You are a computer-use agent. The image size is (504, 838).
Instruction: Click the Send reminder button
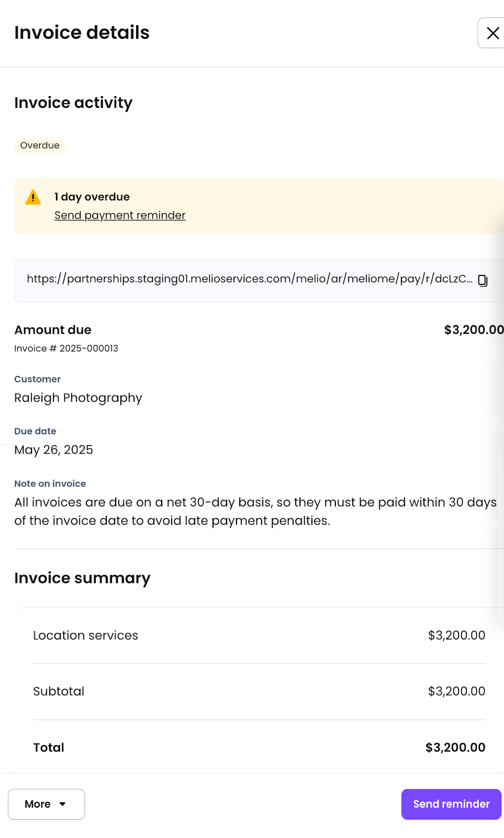451,804
